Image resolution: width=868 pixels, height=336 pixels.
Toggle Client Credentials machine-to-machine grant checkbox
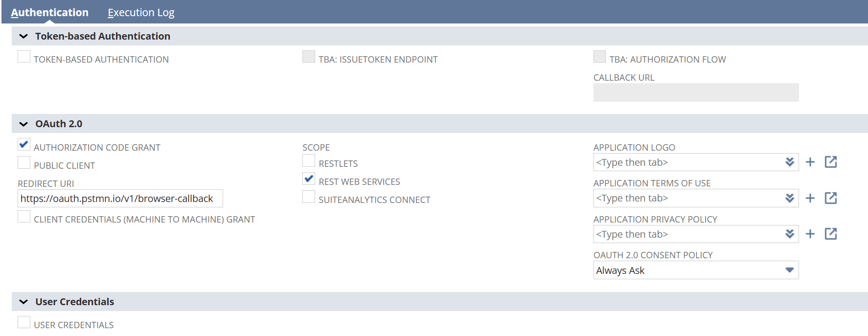coord(24,217)
